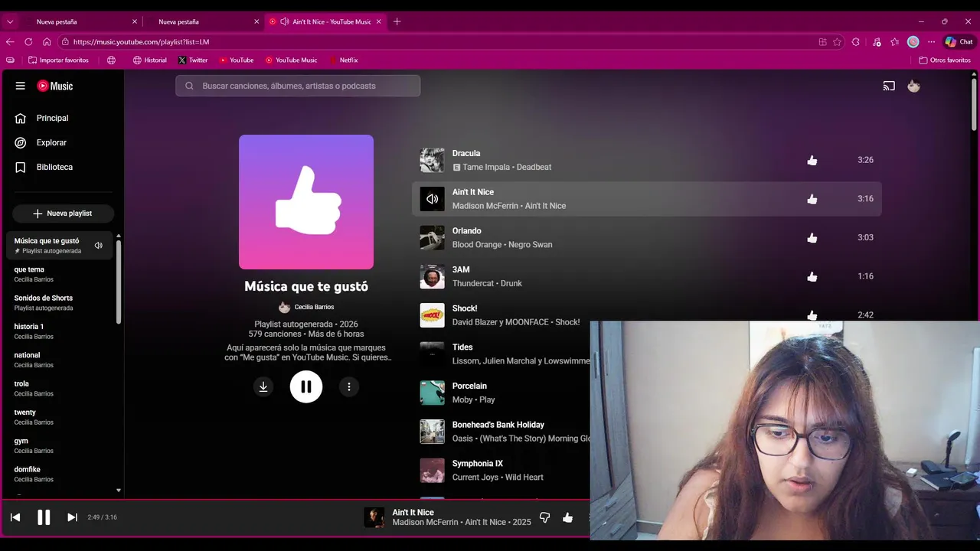
Task: Mute the Ain't It Nice tab audio icon
Action: click(285, 21)
